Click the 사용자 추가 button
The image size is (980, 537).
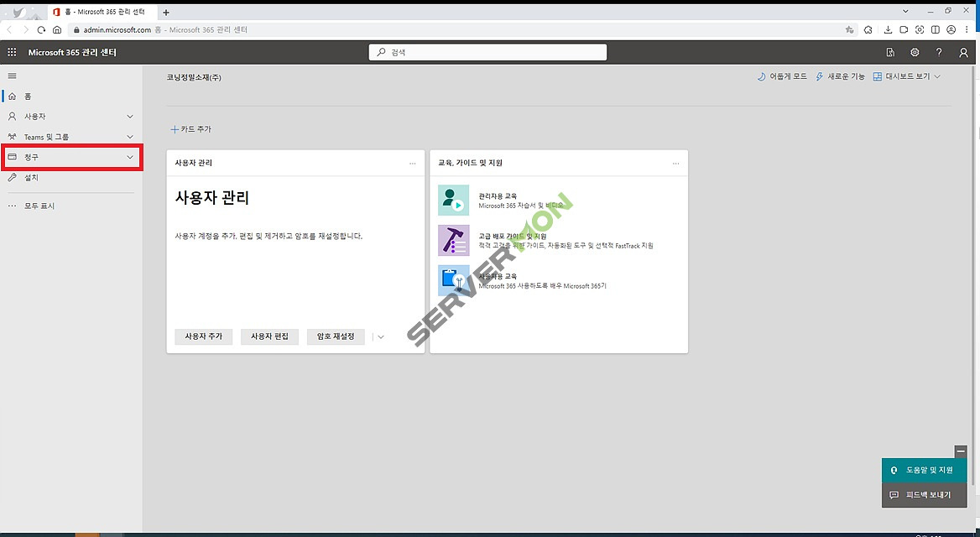point(204,336)
